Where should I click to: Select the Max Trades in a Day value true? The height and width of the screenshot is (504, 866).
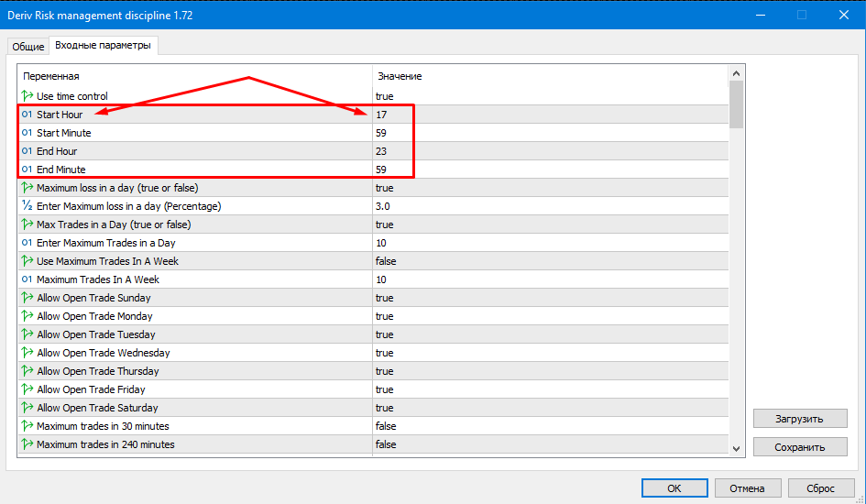click(x=384, y=225)
